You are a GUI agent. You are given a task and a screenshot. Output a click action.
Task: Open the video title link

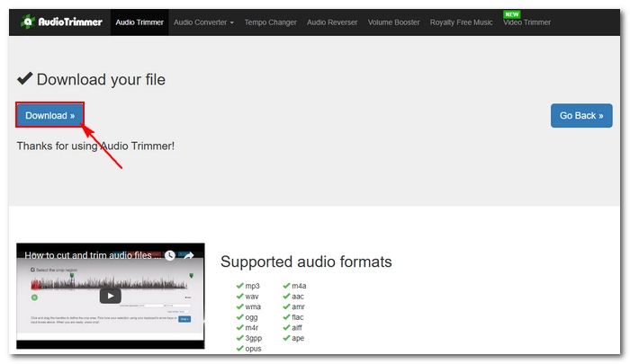[x=90, y=256]
